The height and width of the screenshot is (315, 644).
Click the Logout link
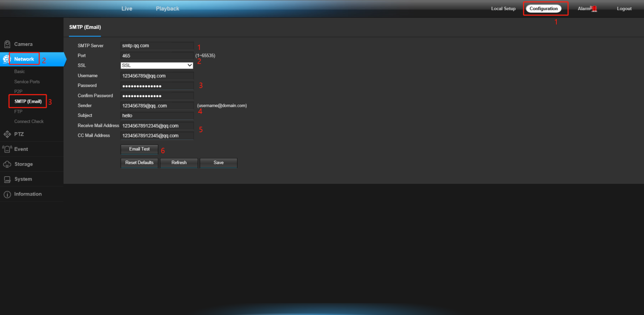(x=624, y=9)
